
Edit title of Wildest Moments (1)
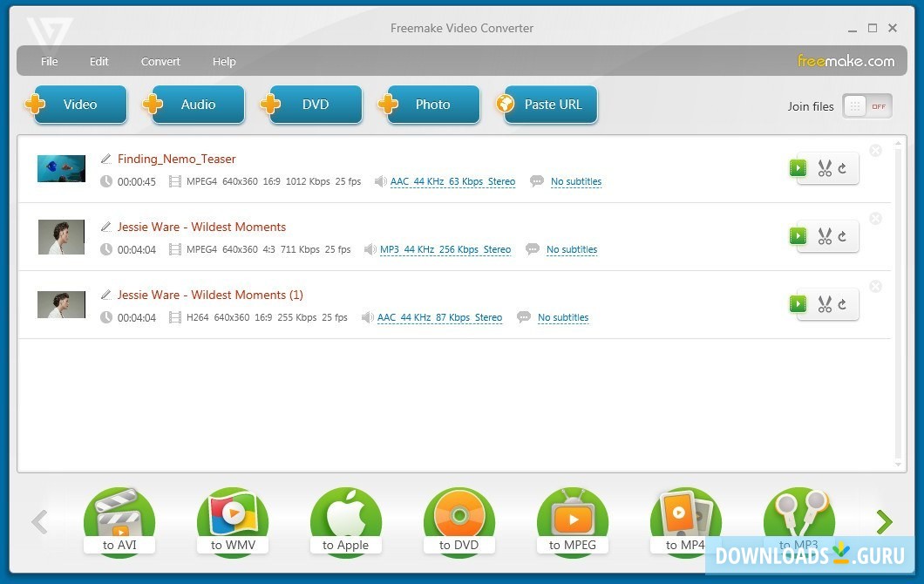(106, 294)
